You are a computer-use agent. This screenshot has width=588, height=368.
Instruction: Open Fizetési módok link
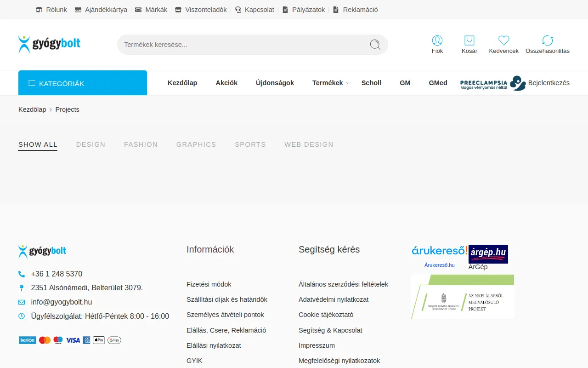(x=209, y=284)
